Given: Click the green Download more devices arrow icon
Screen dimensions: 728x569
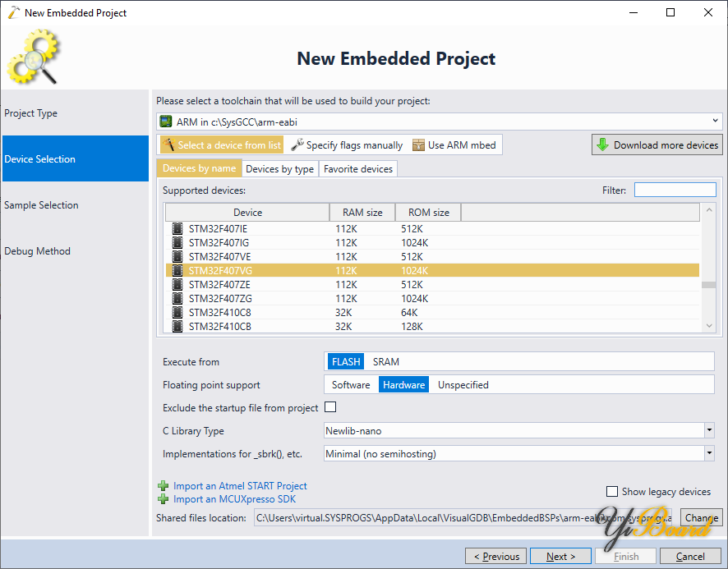Looking at the screenshot, I should [603, 145].
